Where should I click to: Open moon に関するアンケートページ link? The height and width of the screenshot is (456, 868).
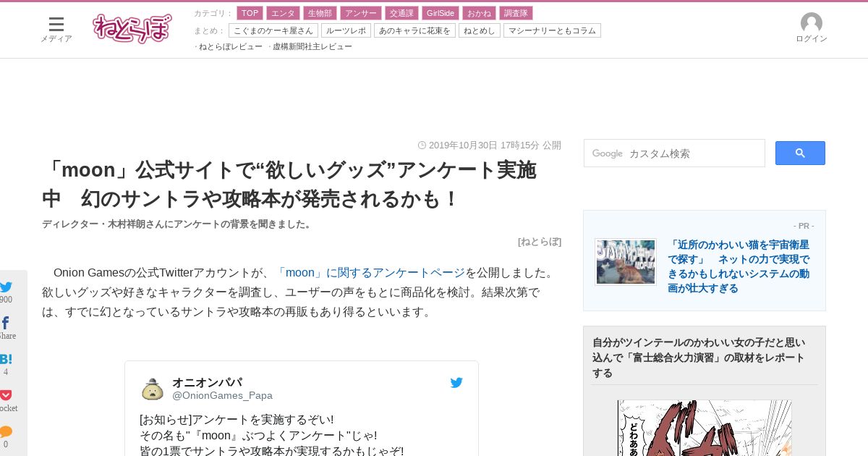click(x=370, y=272)
